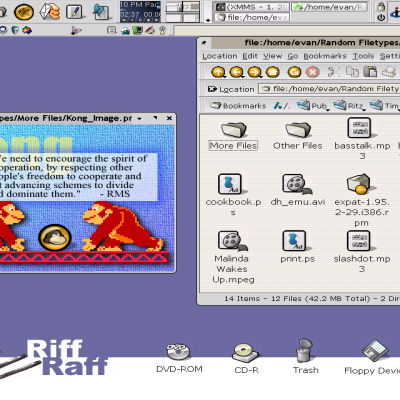Screen dimensions: 400x400
Task: Click the lock screen padlock icon
Action: [381, 6]
